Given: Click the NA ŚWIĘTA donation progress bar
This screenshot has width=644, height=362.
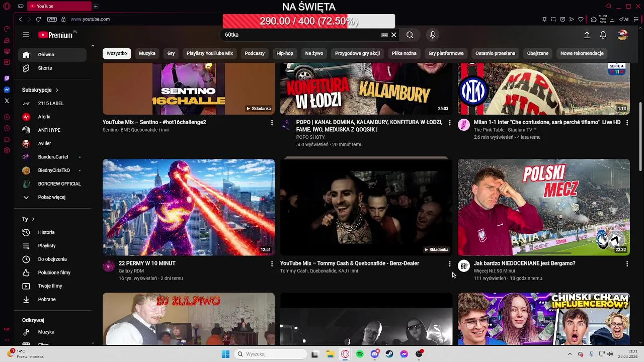Looking at the screenshot, I should pos(309,21).
